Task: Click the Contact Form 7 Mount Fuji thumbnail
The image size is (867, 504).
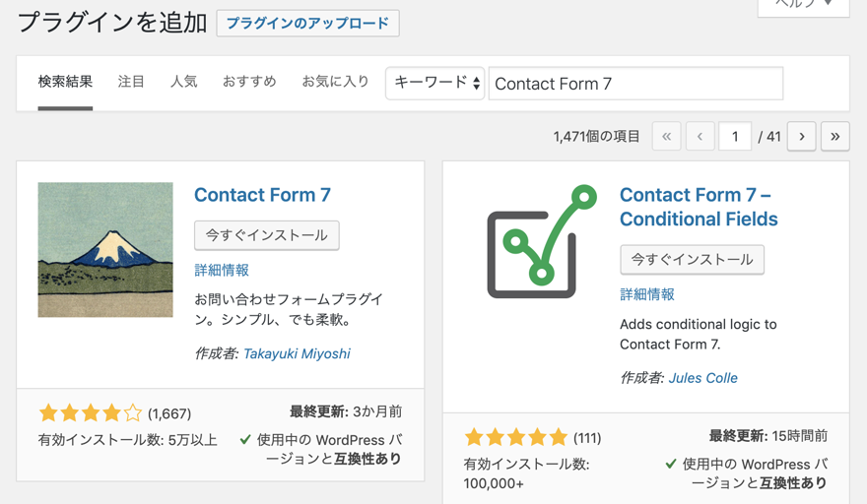Action: click(105, 249)
